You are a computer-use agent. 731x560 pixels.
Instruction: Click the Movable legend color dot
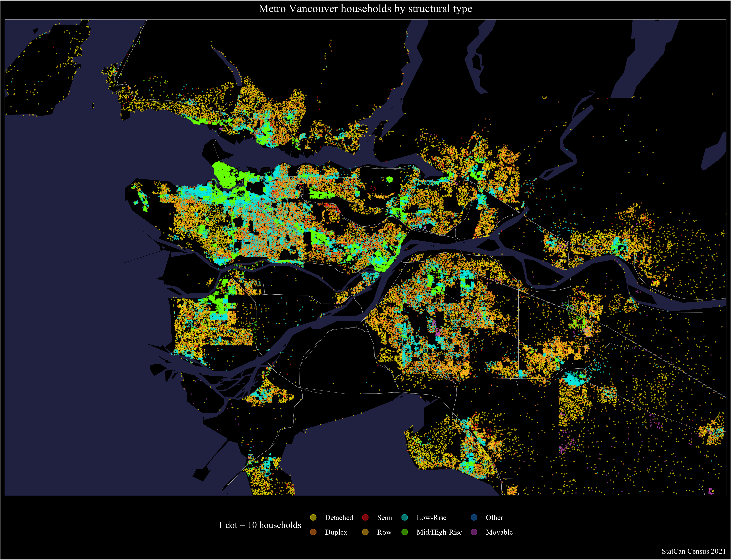474,532
